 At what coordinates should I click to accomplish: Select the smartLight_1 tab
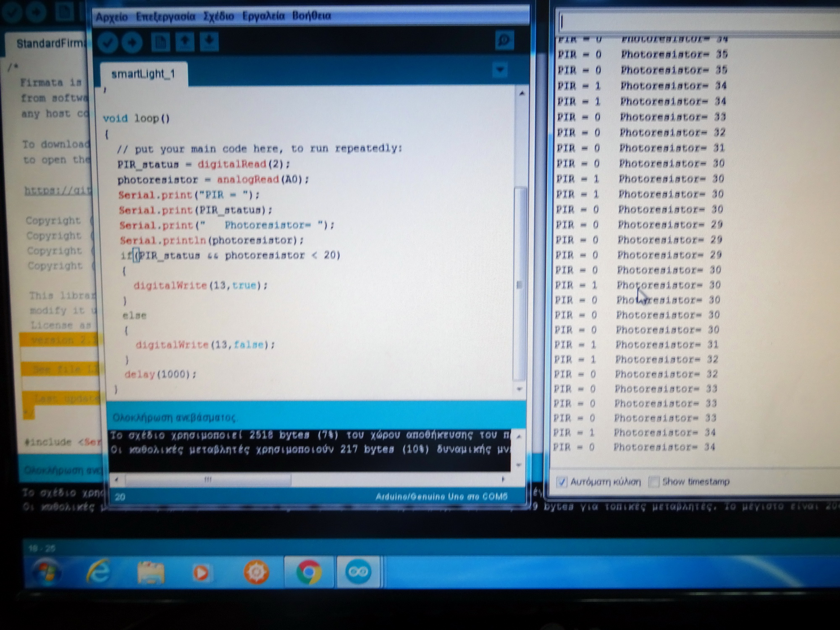click(x=143, y=74)
